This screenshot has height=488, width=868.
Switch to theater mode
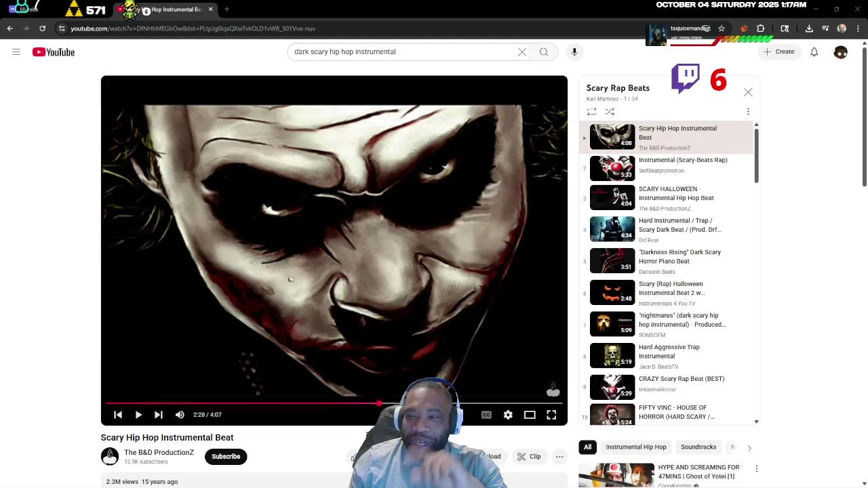[530, 415]
